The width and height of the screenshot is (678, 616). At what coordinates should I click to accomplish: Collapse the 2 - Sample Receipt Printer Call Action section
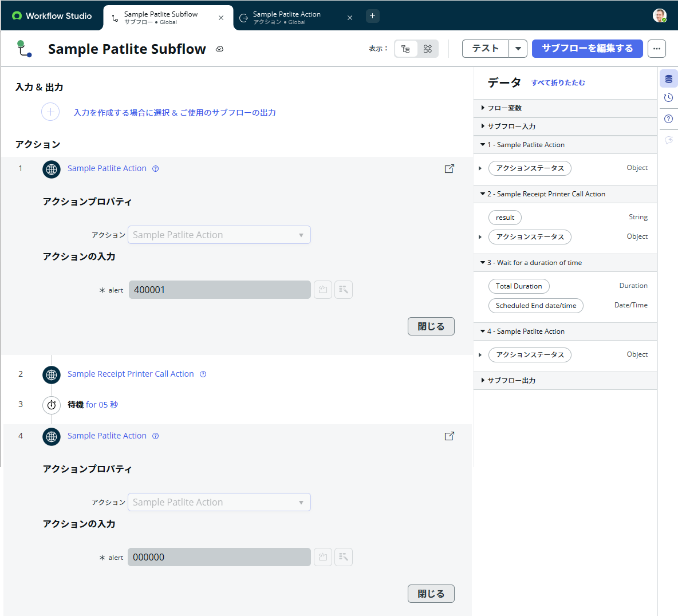tap(483, 194)
